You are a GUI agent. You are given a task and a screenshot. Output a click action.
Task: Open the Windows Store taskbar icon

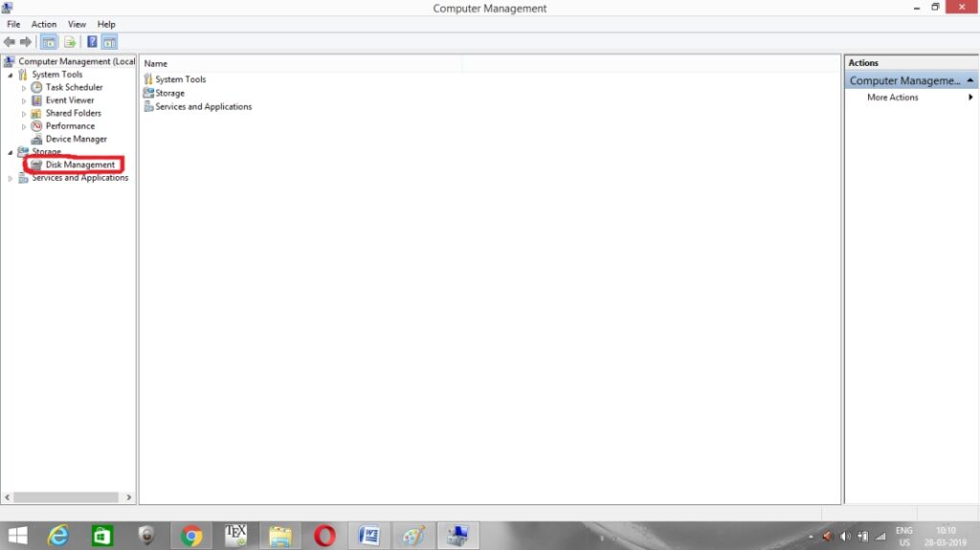(x=101, y=536)
